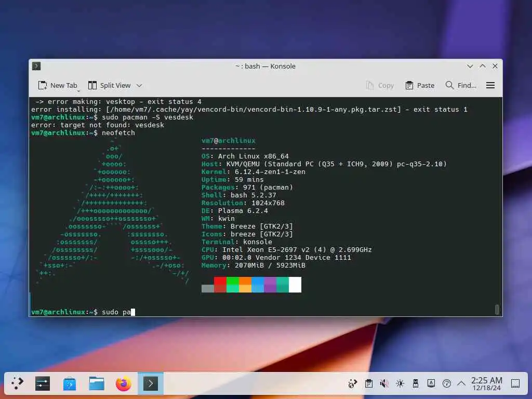Screen dimensions: 532x399
Task: Expand the Split View dropdown chevron
Action: click(x=139, y=86)
